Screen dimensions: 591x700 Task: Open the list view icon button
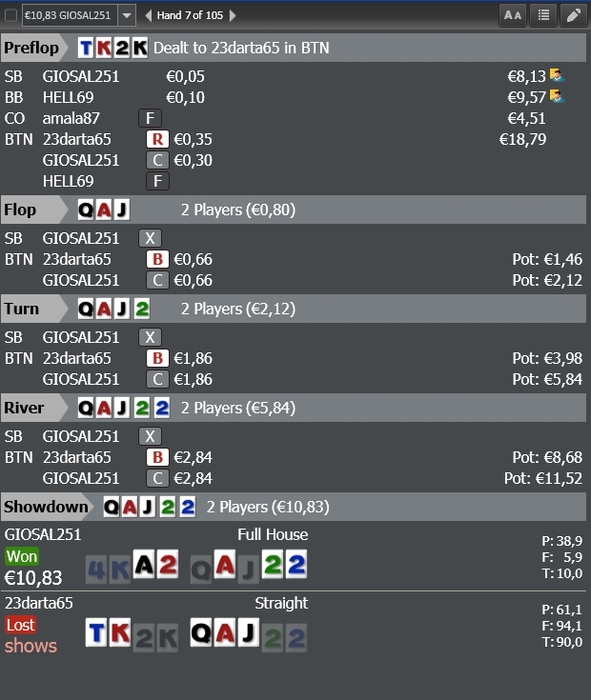[543, 16]
